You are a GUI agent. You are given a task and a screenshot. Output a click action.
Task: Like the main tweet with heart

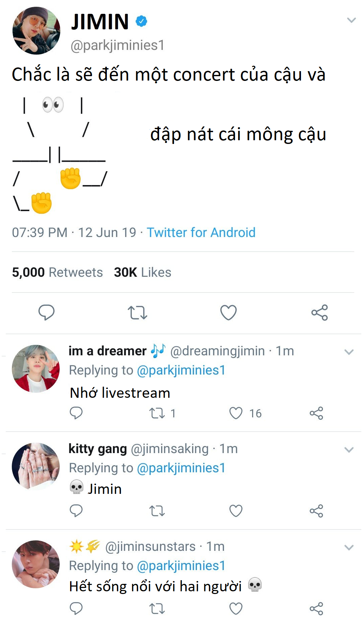coord(229,312)
